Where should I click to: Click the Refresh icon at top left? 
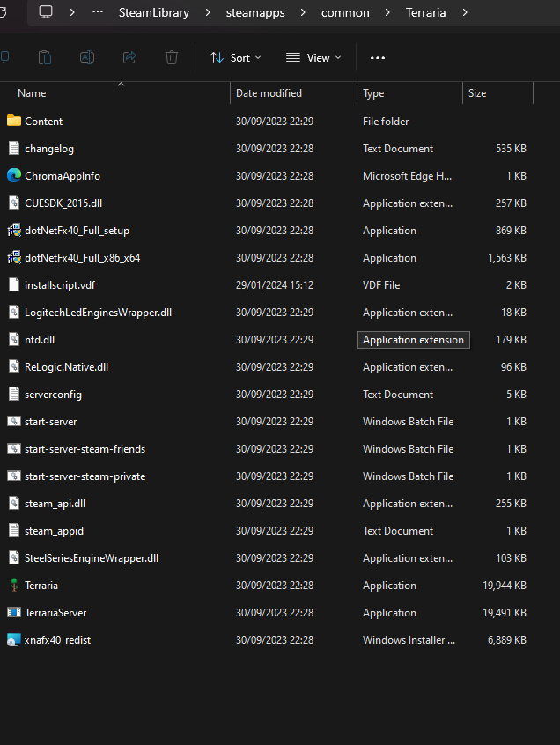click(3, 12)
